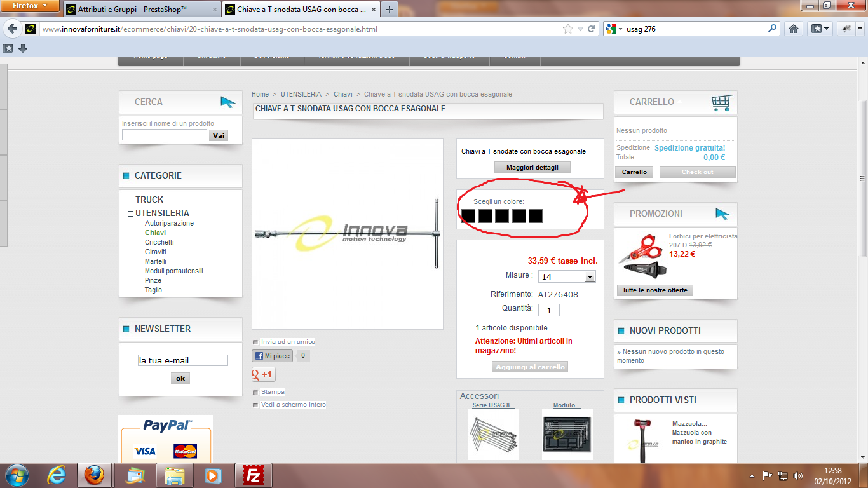This screenshot has width=868, height=488.
Task: Open the Firefox application menu
Action: tap(31, 6)
